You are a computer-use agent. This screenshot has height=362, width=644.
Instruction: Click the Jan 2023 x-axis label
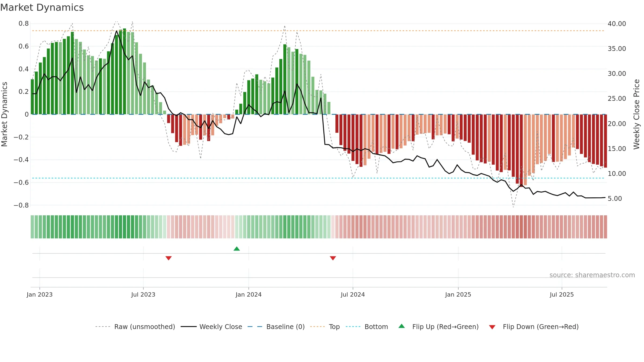coord(40,294)
